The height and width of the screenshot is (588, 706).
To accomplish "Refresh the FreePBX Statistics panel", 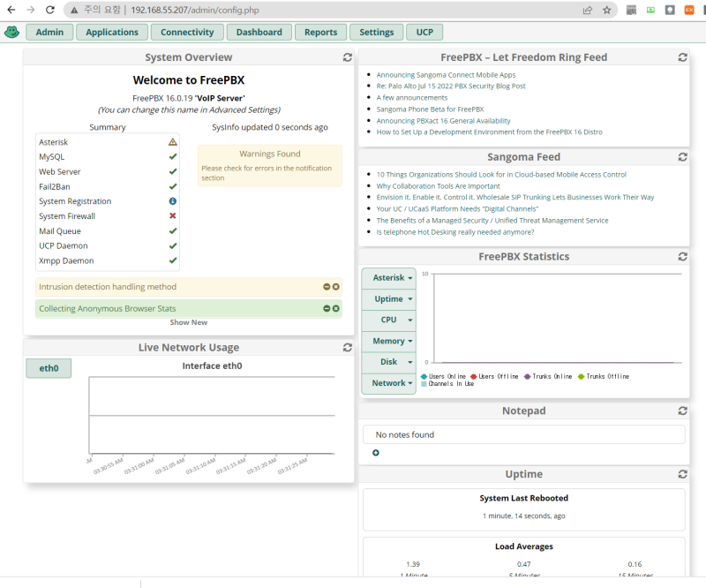I will pos(682,256).
